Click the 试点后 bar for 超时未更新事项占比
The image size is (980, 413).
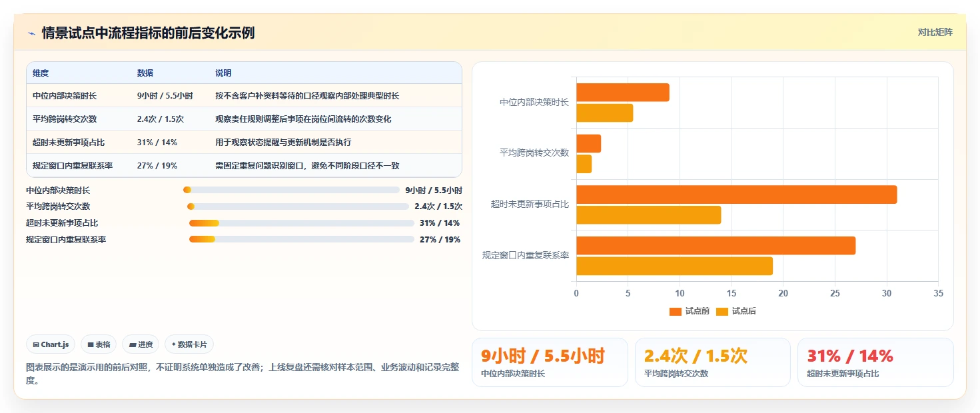coord(649,215)
